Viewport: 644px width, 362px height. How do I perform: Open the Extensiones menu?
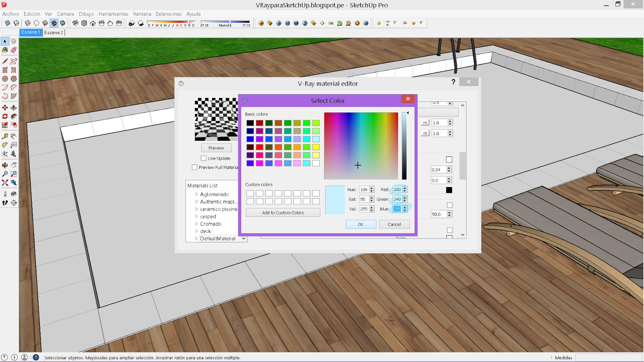[169, 14]
